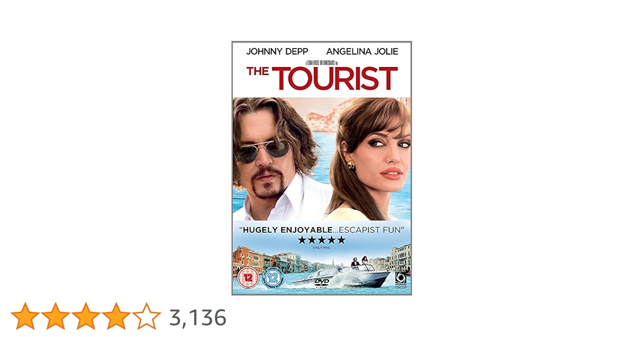Click the red 12 BBFC rating badge
Image resolution: width=644 pixels, height=337 pixels.
(x=248, y=278)
